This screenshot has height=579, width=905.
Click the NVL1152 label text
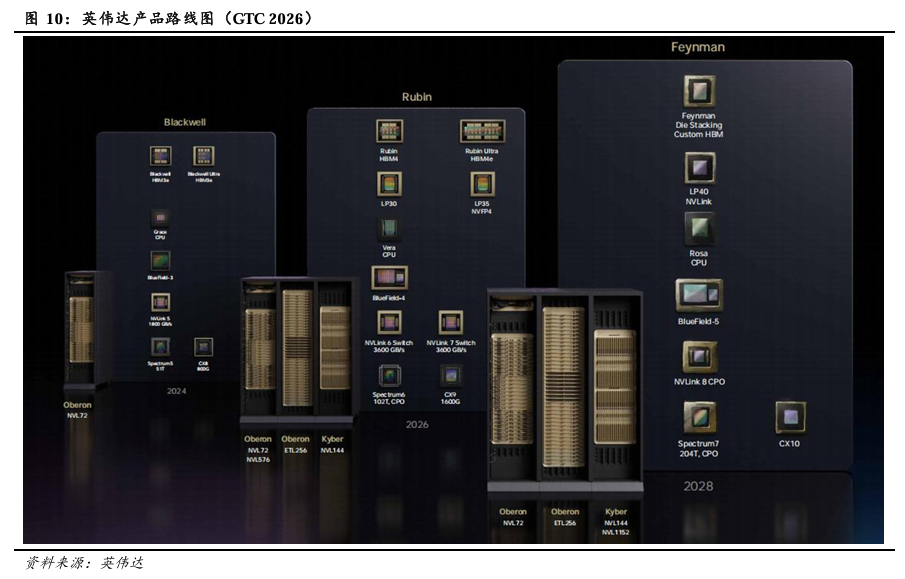point(616,532)
